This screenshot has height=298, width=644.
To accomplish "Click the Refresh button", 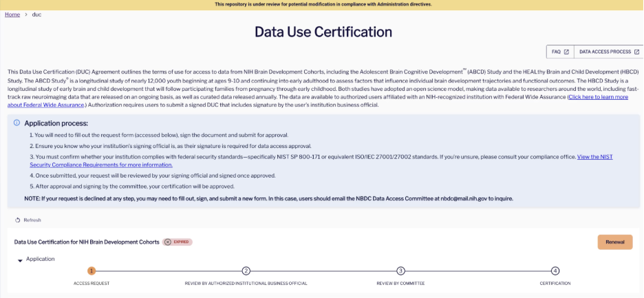I will [x=28, y=220].
